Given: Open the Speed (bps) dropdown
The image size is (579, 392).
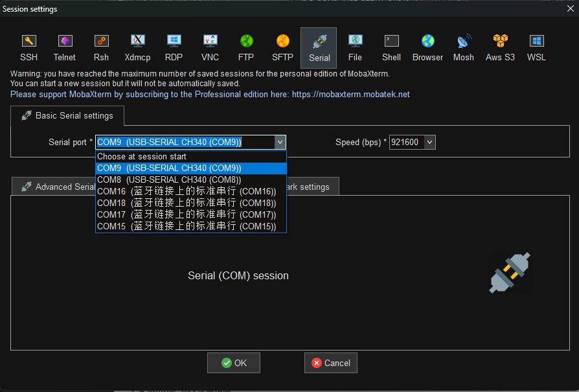Looking at the screenshot, I should coord(429,143).
